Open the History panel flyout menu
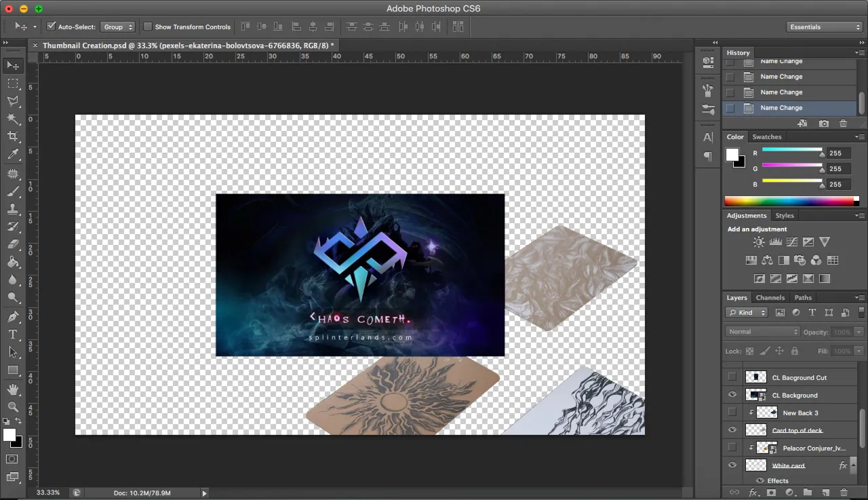 click(859, 53)
